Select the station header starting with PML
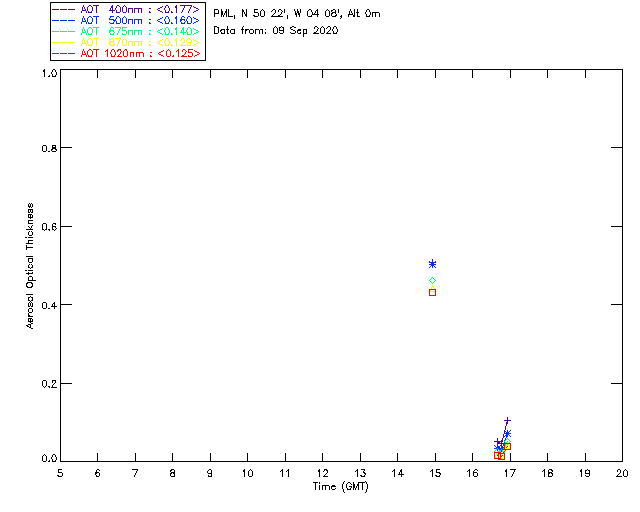Image resolution: width=640 pixels, height=512 pixels. coord(297,14)
